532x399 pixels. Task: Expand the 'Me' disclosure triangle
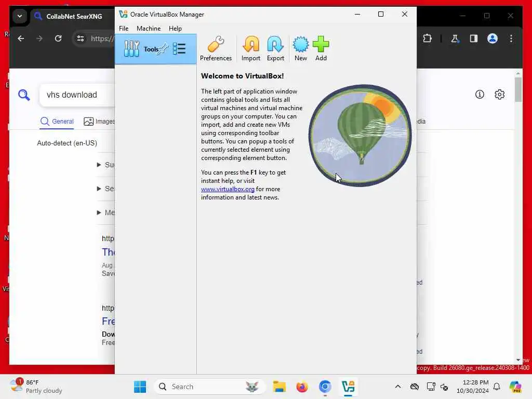pos(99,212)
